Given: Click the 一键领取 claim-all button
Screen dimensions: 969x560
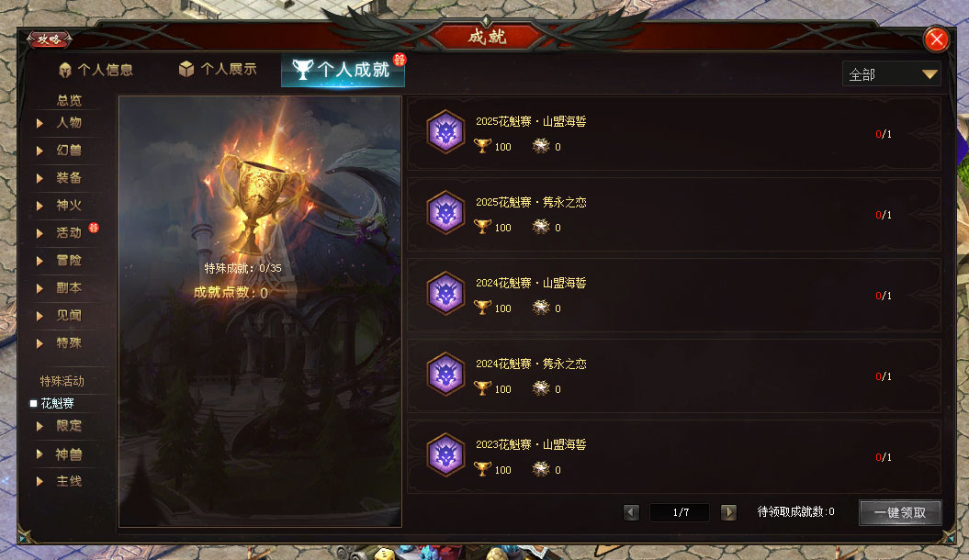Looking at the screenshot, I should pos(900,512).
